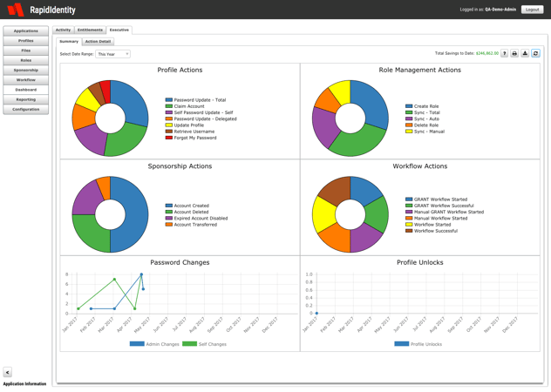Open the Select Date Range dropdown
Image resolution: width=551 pixels, height=392 pixels.
[x=112, y=54]
